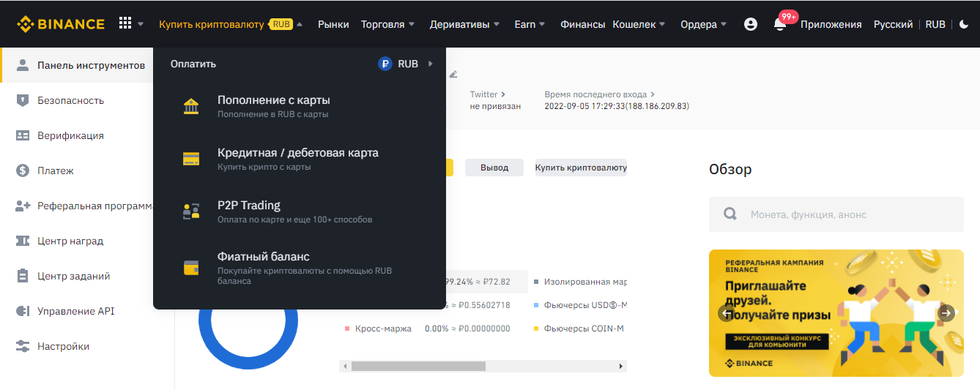Viewport: 980px width, 390px height.
Task: Click the Binance logo
Action: (61, 24)
